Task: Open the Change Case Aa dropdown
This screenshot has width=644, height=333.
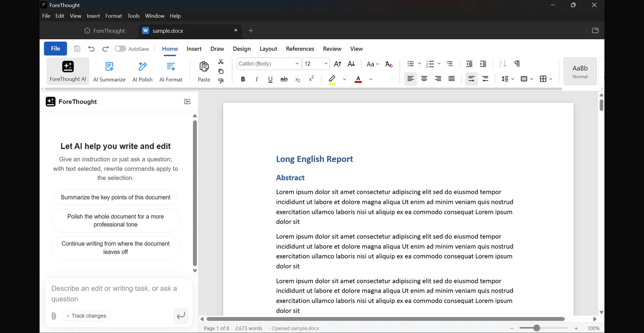Action: coord(373,64)
